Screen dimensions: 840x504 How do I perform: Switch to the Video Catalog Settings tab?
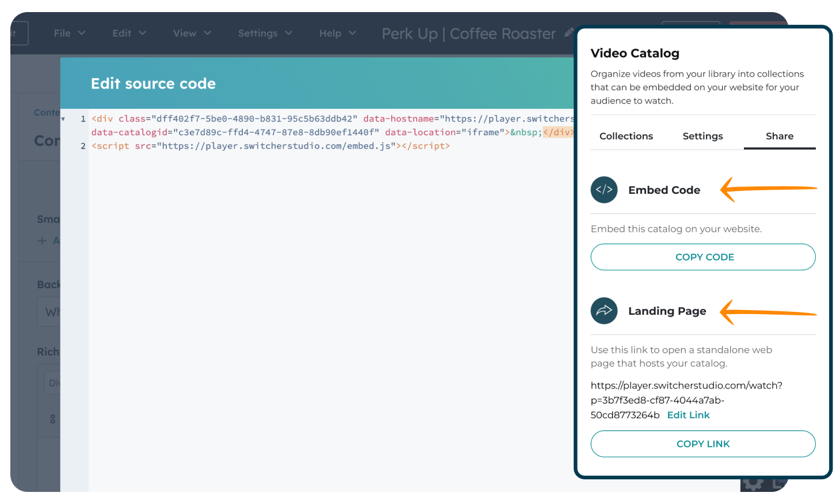(702, 136)
